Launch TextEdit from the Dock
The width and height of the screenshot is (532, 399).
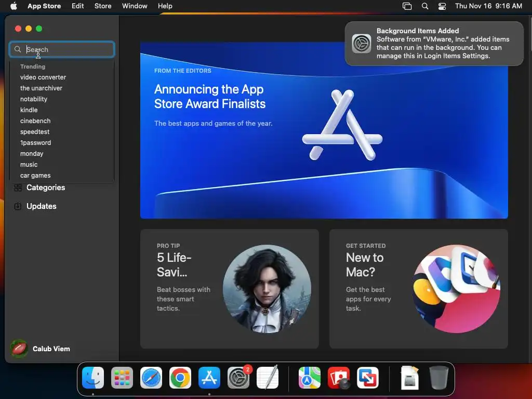coord(268,378)
